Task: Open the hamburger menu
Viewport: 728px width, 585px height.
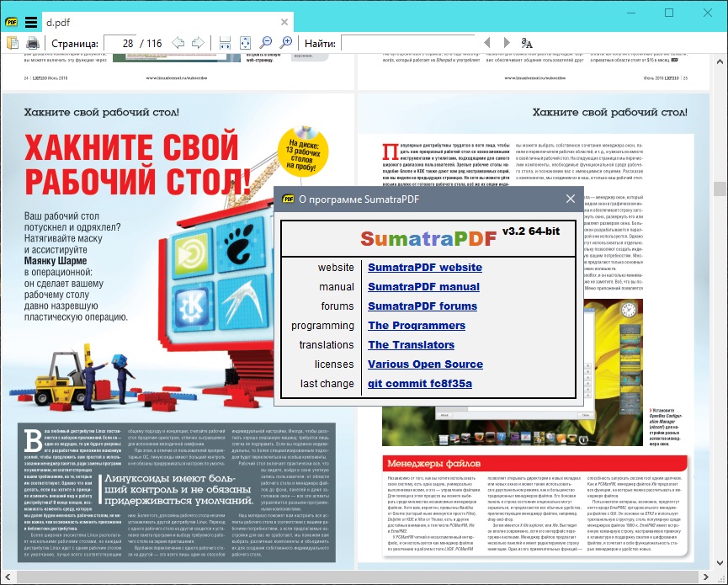Action: click(x=30, y=22)
